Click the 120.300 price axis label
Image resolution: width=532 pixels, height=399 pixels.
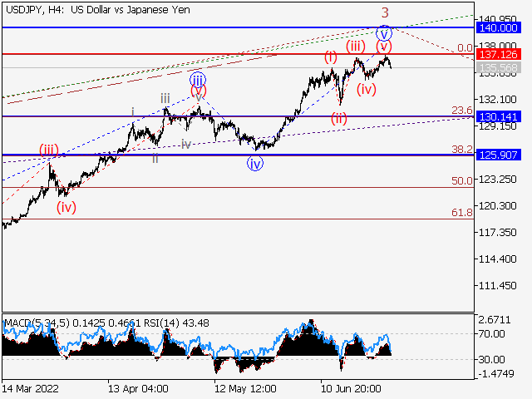click(x=497, y=205)
